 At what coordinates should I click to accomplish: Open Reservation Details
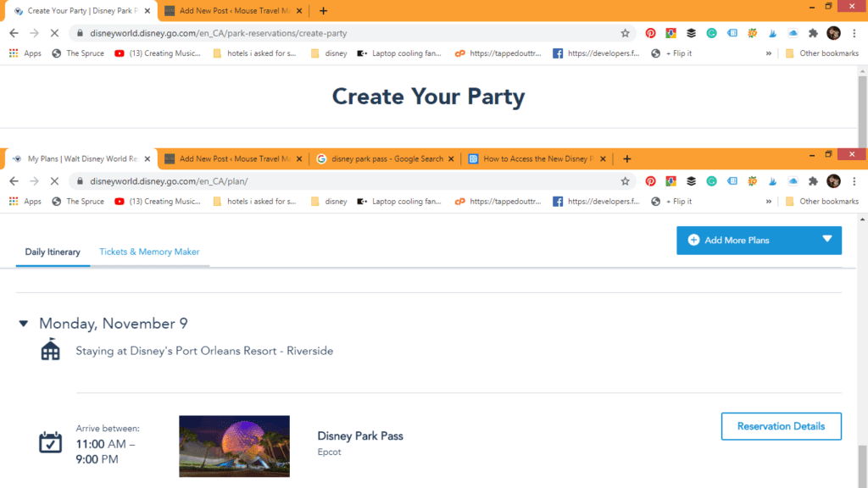(x=781, y=426)
